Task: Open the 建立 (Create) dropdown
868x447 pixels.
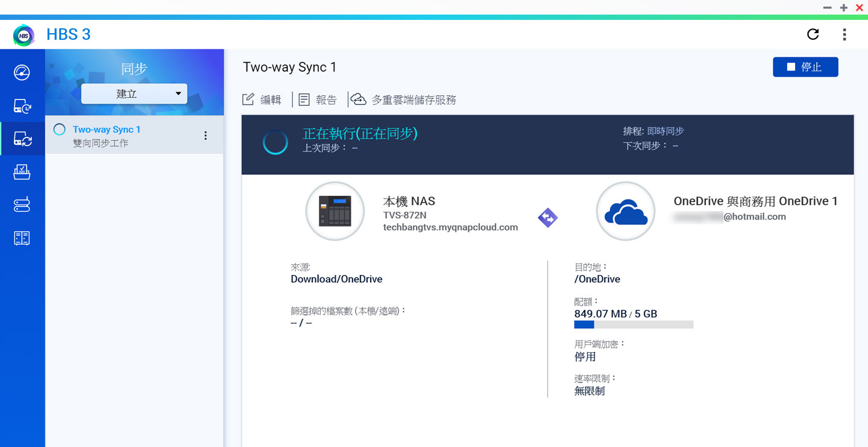Action: (x=134, y=94)
